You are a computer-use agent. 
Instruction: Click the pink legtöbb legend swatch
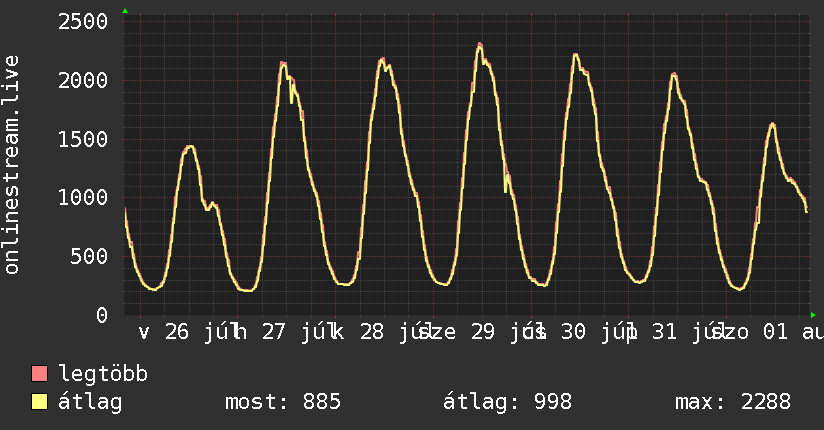[39, 374]
